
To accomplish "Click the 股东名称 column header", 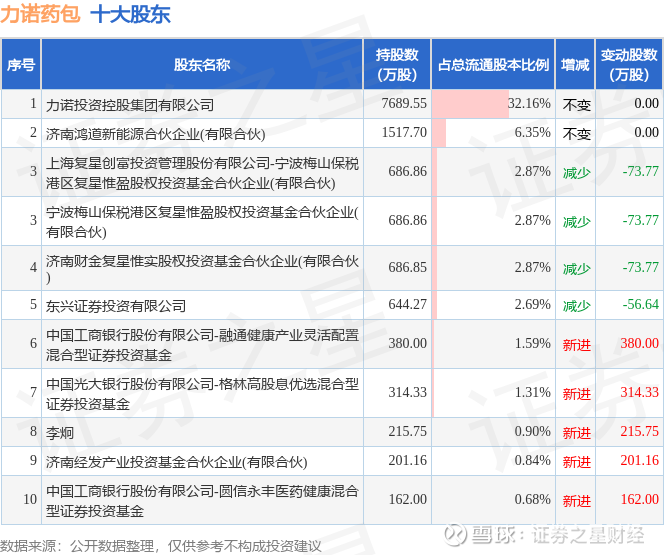I will 202,65.
